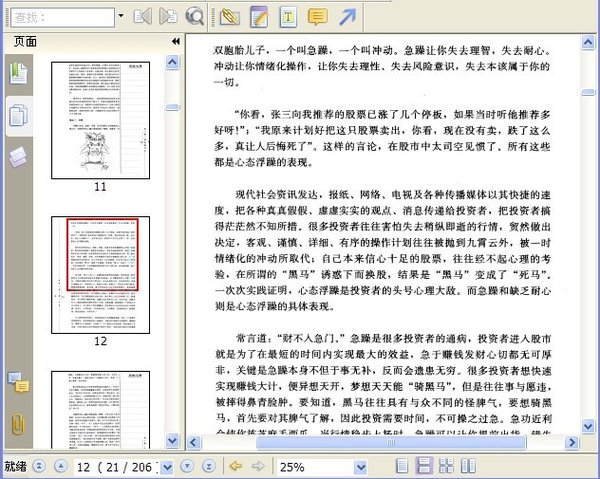
Task: Click the 25% zoom level field
Action: pyautogui.click(x=315, y=467)
